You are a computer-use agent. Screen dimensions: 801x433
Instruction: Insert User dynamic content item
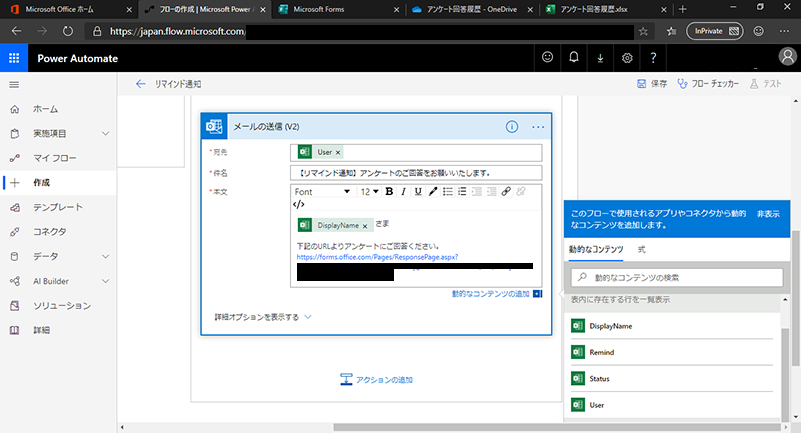[x=672, y=405]
